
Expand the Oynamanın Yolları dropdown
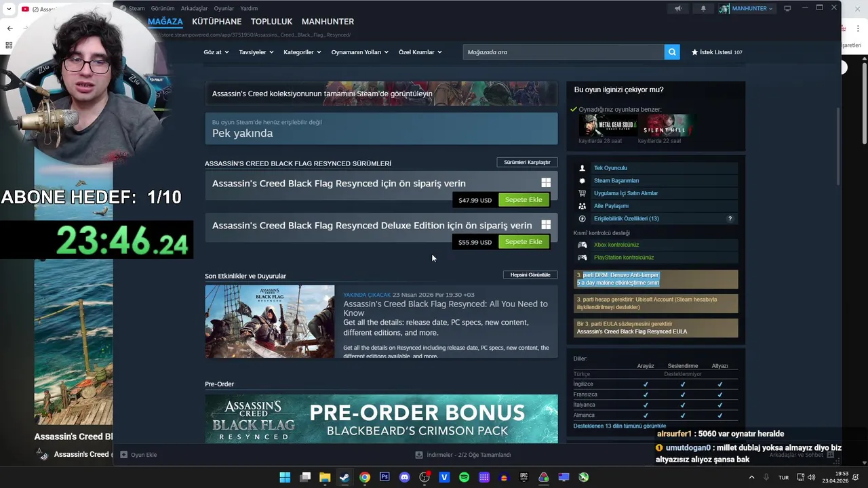[x=360, y=52]
